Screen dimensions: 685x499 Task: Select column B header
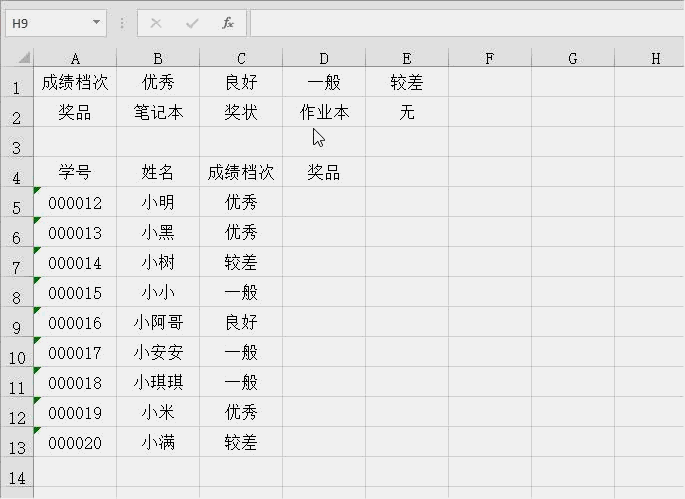click(x=158, y=58)
